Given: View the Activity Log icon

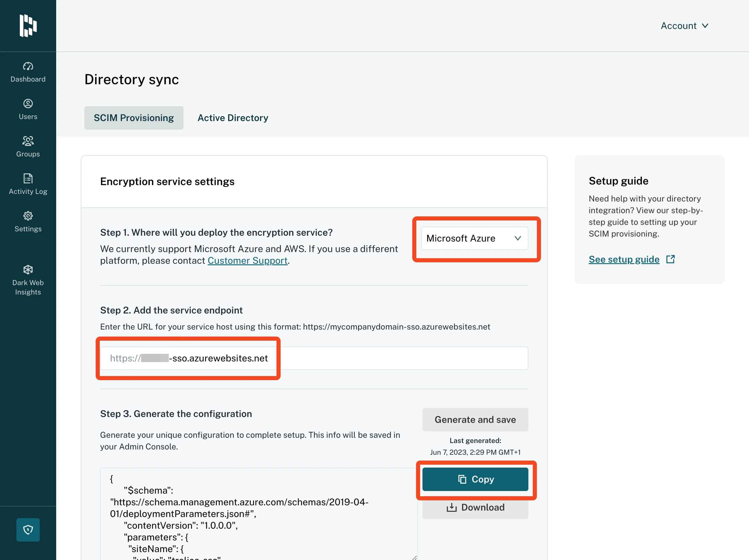Looking at the screenshot, I should tap(28, 179).
